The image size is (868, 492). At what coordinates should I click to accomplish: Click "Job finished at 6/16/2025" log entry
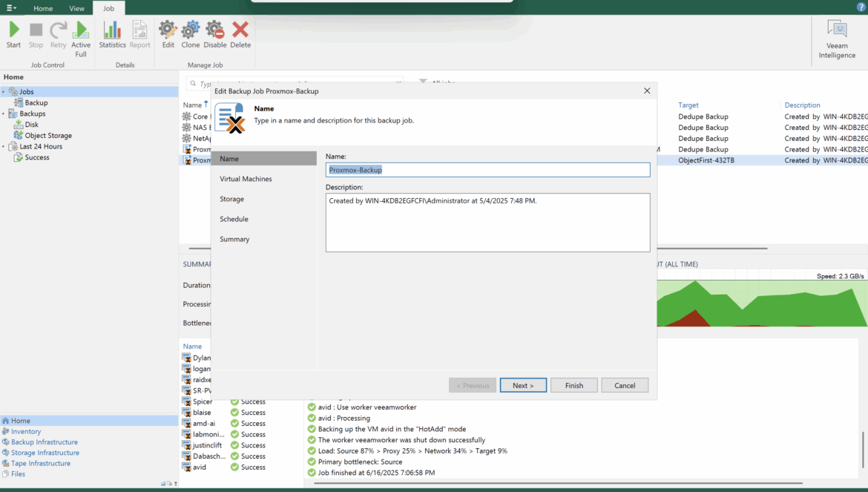click(x=376, y=473)
